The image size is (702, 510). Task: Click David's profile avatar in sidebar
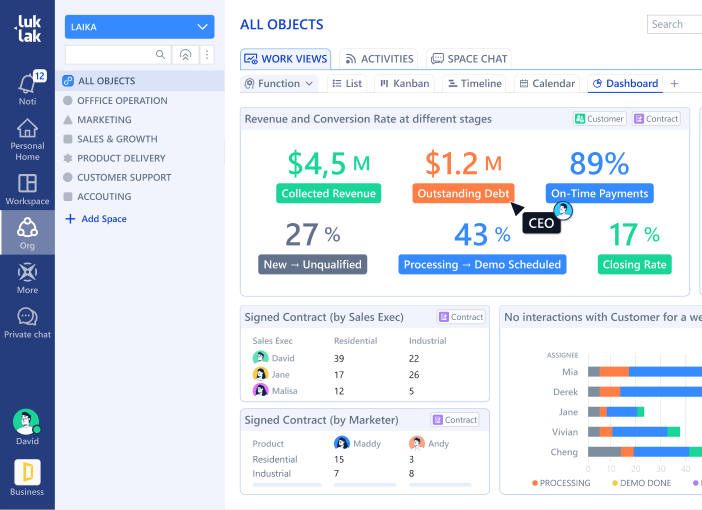point(27,422)
